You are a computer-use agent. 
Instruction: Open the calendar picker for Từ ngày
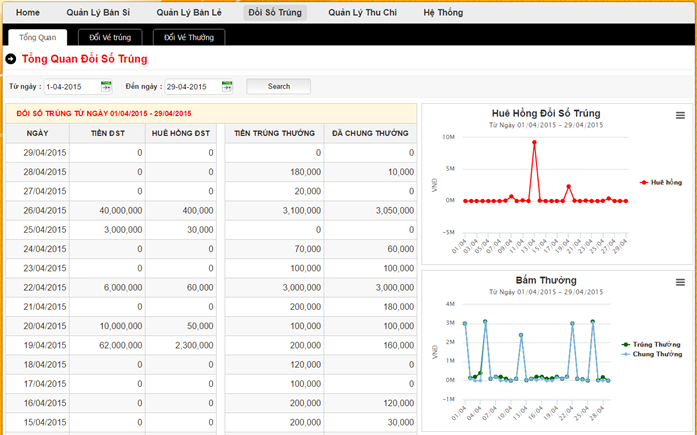pyautogui.click(x=105, y=87)
